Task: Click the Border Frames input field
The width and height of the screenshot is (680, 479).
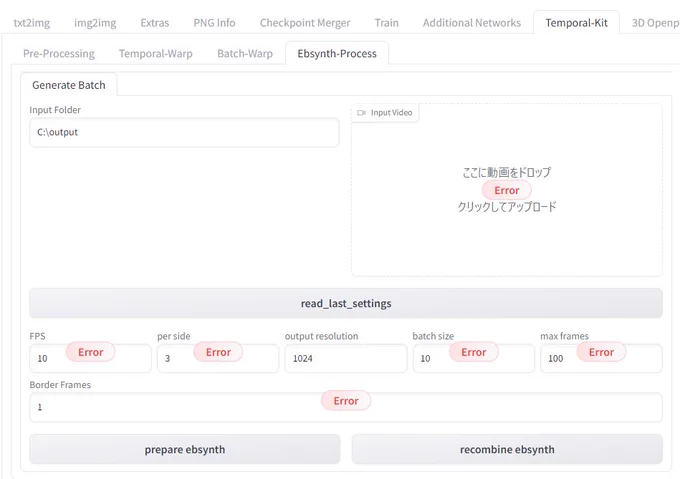Action: pyautogui.click(x=346, y=407)
